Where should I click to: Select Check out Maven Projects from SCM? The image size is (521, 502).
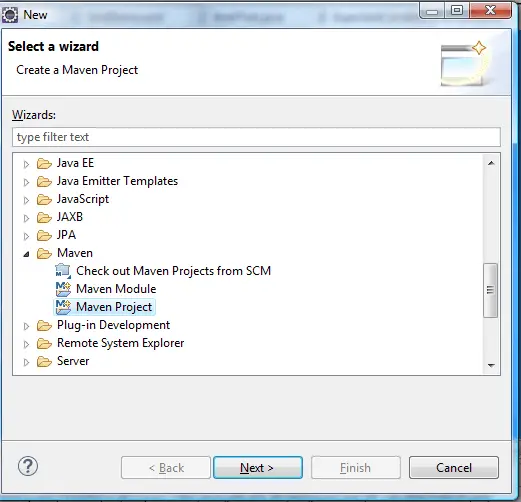tap(173, 271)
